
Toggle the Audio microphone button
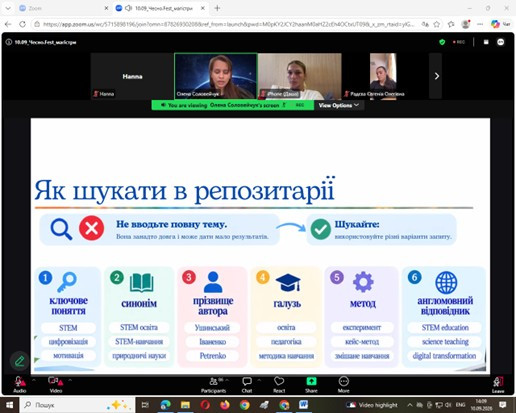point(19,384)
